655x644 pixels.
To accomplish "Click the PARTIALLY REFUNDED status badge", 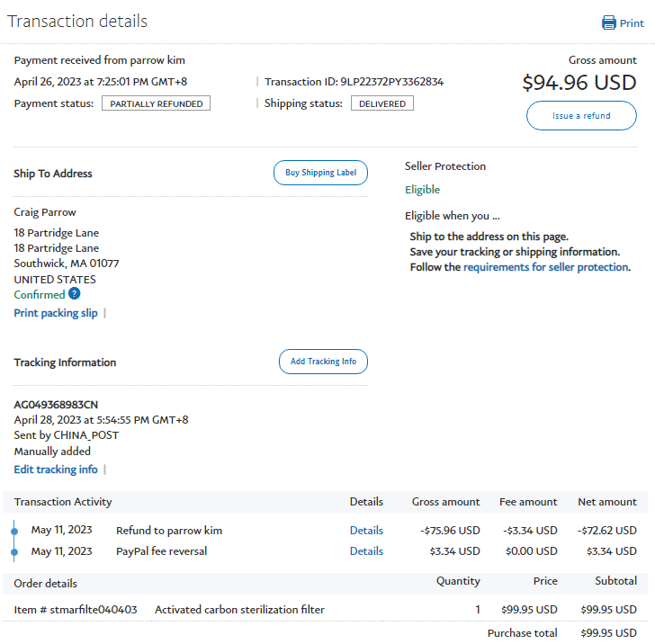I will click(156, 103).
